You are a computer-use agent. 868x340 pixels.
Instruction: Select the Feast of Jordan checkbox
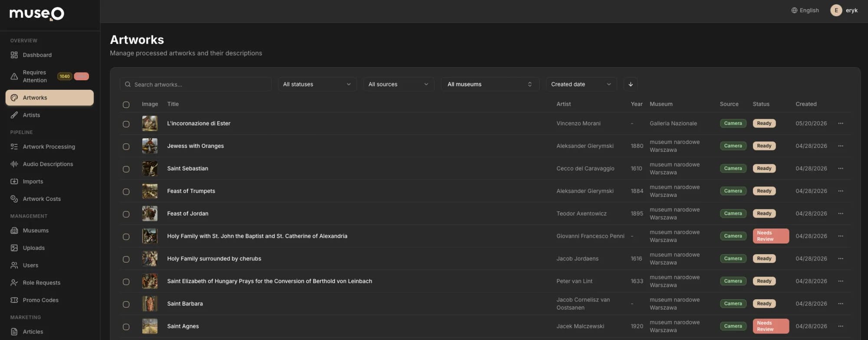click(x=126, y=214)
